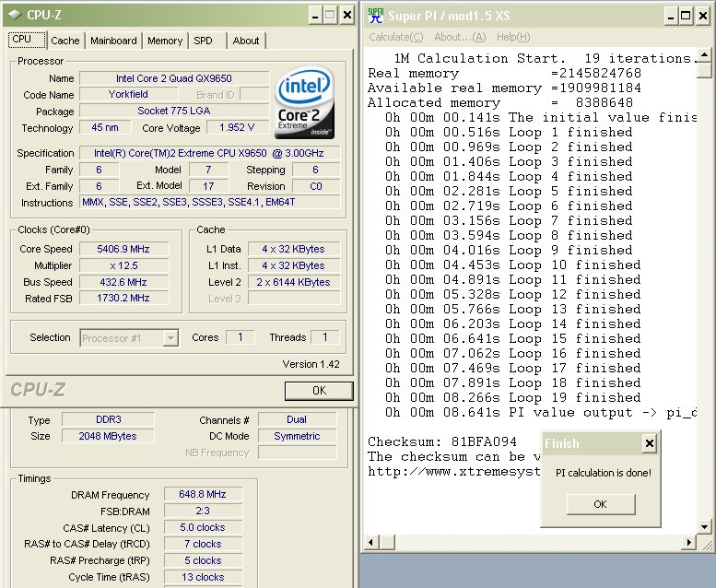Click the Super PI title bar icon

[375, 16]
